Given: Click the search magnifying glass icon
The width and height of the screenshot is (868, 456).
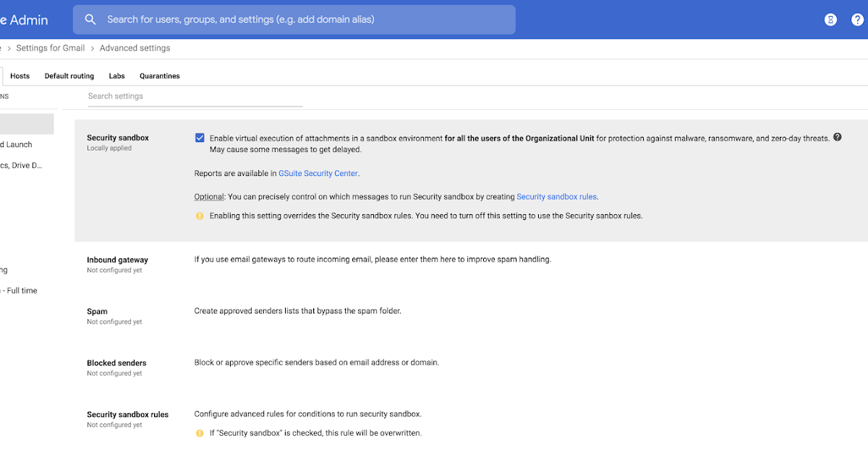Looking at the screenshot, I should [x=90, y=20].
